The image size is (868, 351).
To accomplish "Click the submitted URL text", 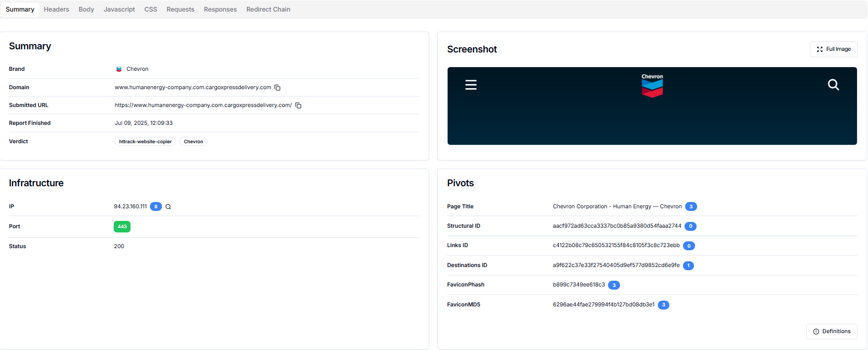I will click(203, 105).
